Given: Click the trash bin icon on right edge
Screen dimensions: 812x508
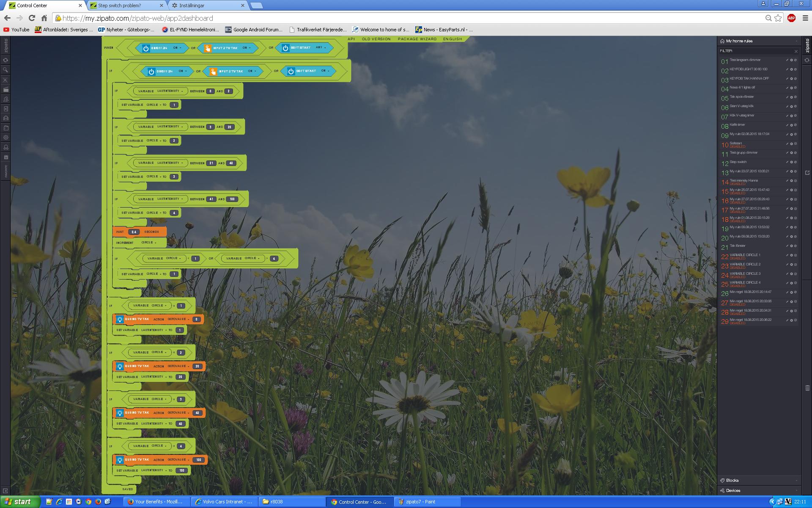Looking at the screenshot, I should [x=807, y=388].
